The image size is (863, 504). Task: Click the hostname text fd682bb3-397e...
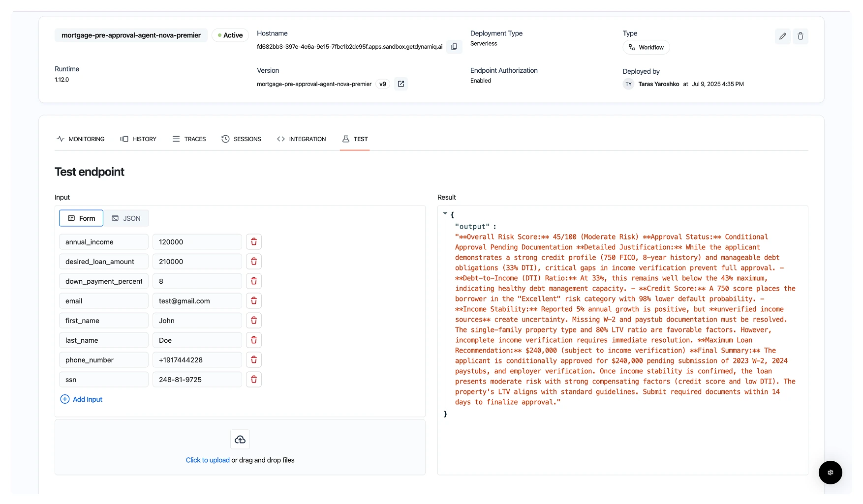[x=349, y=47]
